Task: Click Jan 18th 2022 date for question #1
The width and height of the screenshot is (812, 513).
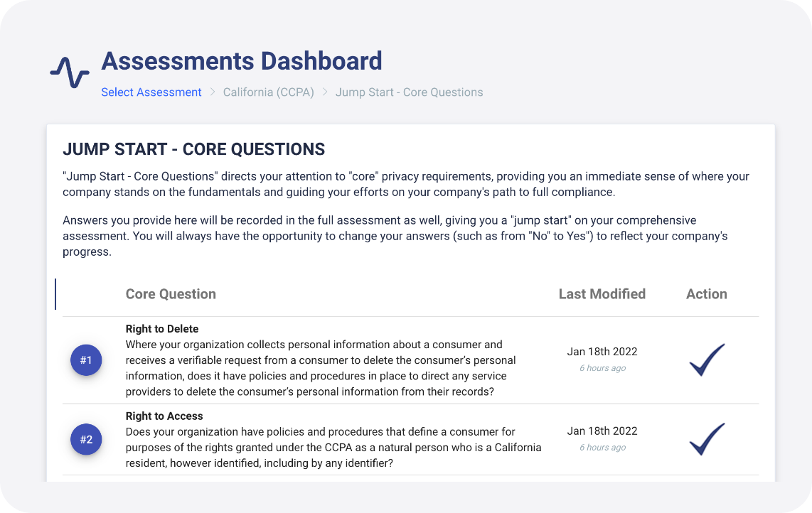Action: 602,352
